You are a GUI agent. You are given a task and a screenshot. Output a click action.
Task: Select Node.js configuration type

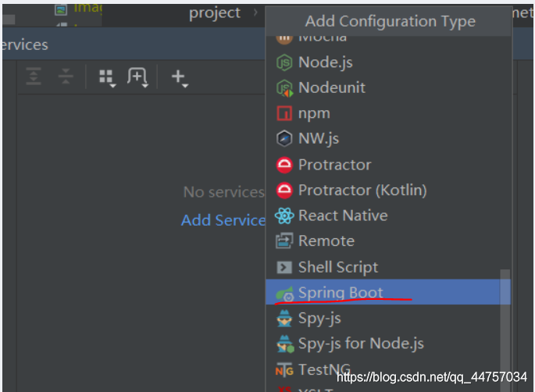click(x=388, y=62)
